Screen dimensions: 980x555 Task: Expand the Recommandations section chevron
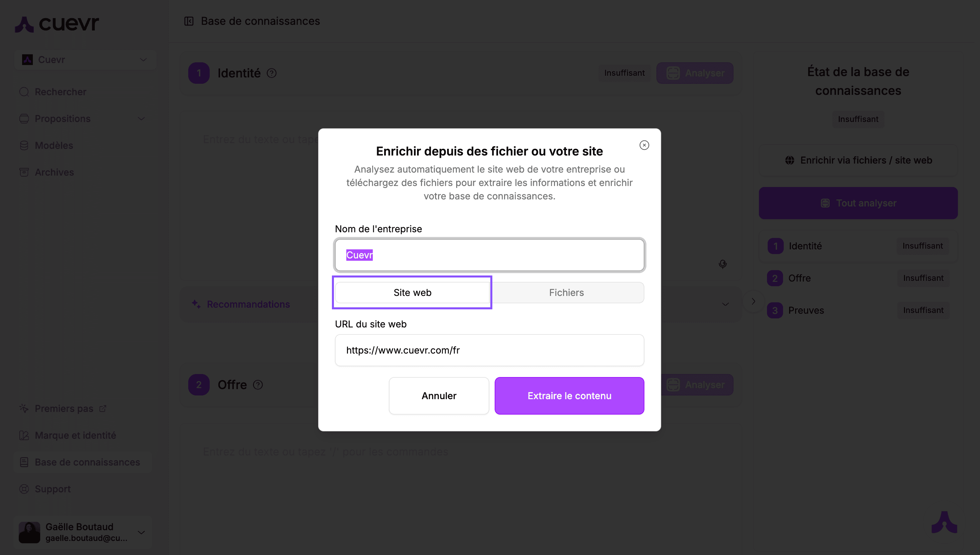[x=725, y=305]
